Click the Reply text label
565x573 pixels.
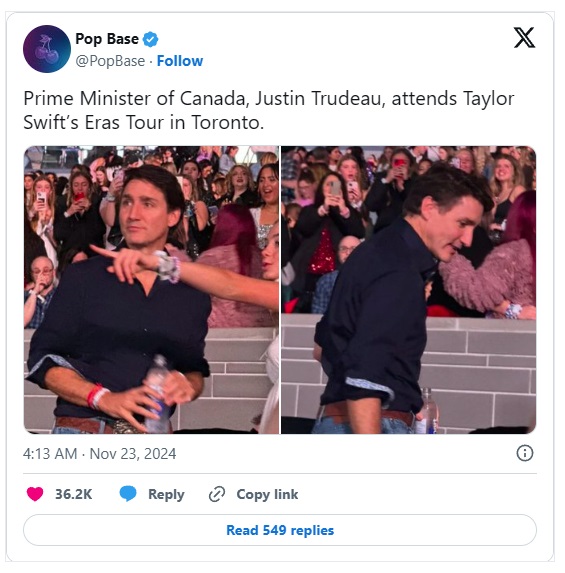click(166, 494)
